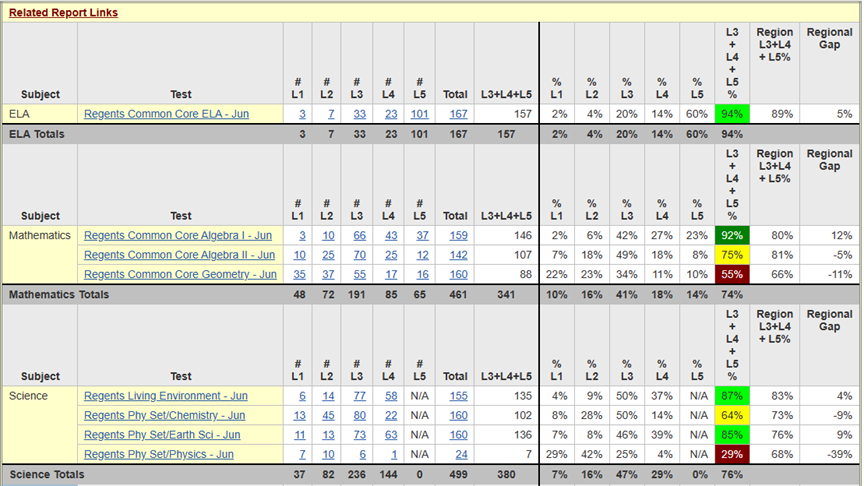Click Living Environment total 155
The width and height of the screenshot is (864, 486).
pos(458,396)
